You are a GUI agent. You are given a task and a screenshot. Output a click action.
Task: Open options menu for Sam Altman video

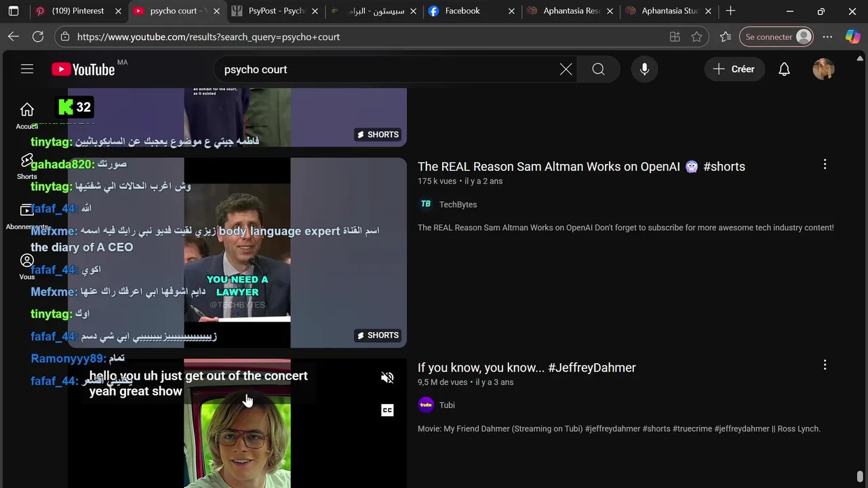tap(825, 164)
